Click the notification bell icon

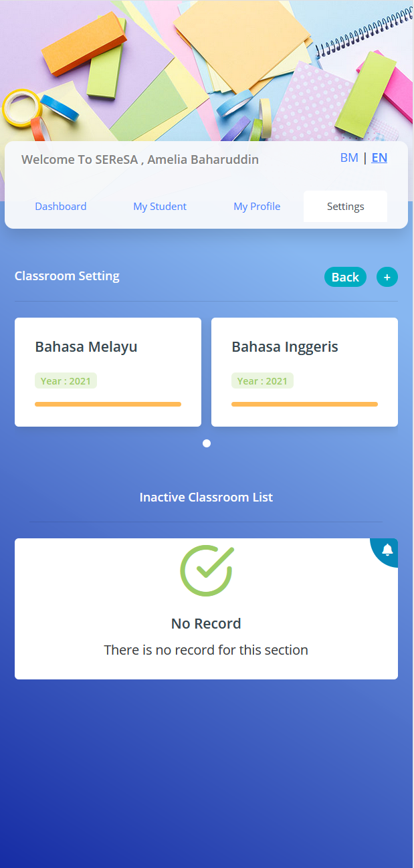pyautogui.click(x=387, y=550)
